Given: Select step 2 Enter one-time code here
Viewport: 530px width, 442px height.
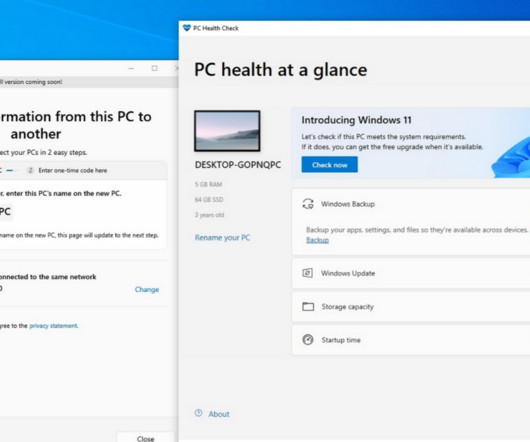Looking at the screenshot, I should [x=67, y=170].
